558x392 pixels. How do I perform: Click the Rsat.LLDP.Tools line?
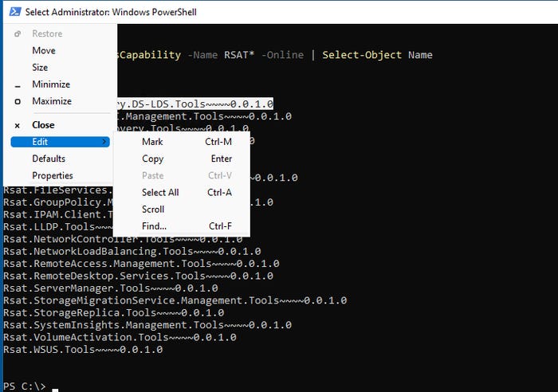pyautogui.click(x=58, y=227)
